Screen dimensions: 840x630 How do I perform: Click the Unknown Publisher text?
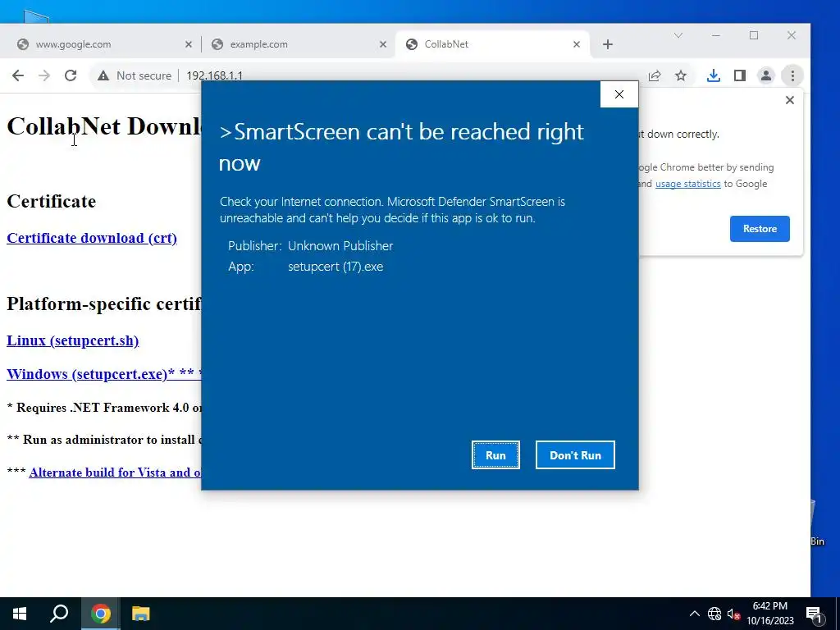[x=340, y=246]
